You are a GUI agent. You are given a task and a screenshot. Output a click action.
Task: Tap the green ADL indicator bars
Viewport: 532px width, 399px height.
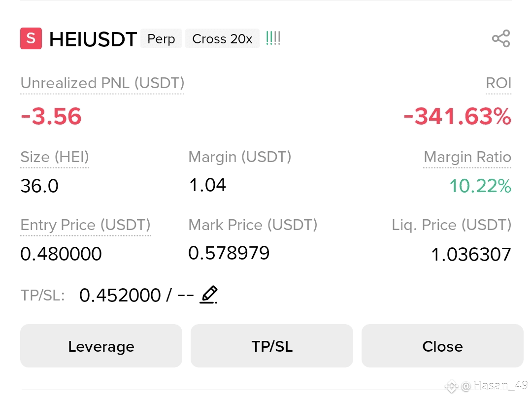coord(273,38)
